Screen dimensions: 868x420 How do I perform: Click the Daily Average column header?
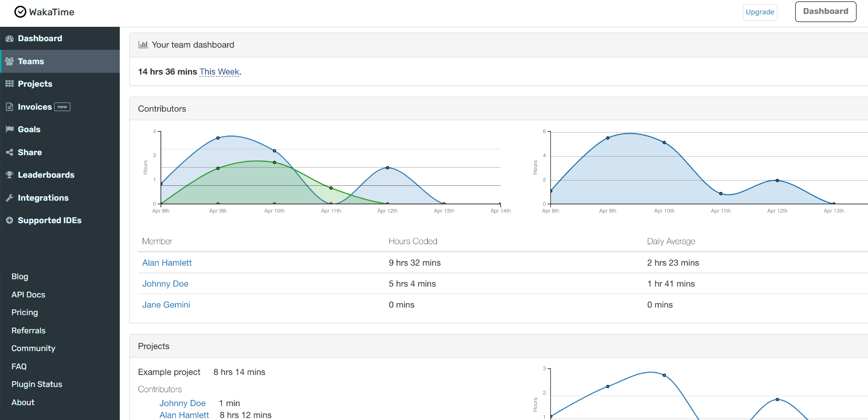tap(671, 241)
